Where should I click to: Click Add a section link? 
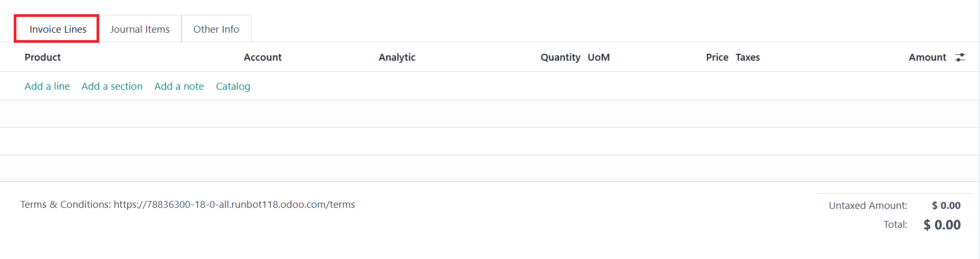(112, 87)
